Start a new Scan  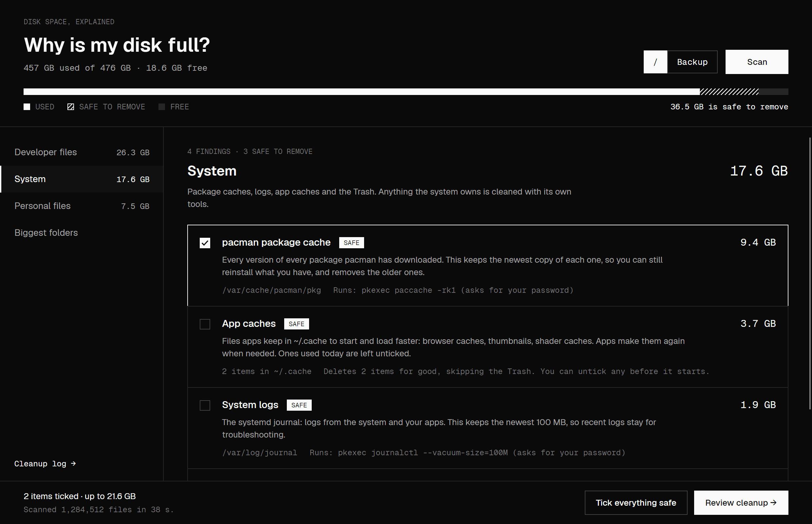[757, 62]
